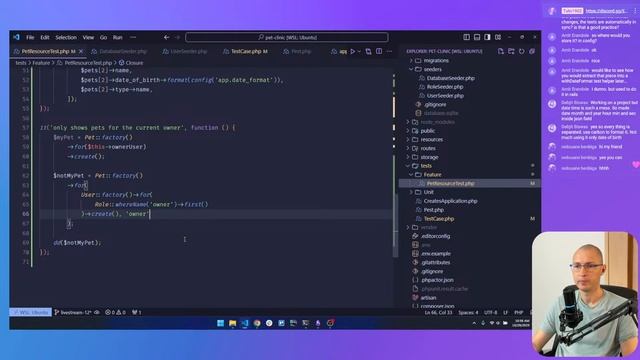Click the Run play button in editor toolbar
This screenshot has width=640, height=360.
pyautogui.click(x=353, y=51)
